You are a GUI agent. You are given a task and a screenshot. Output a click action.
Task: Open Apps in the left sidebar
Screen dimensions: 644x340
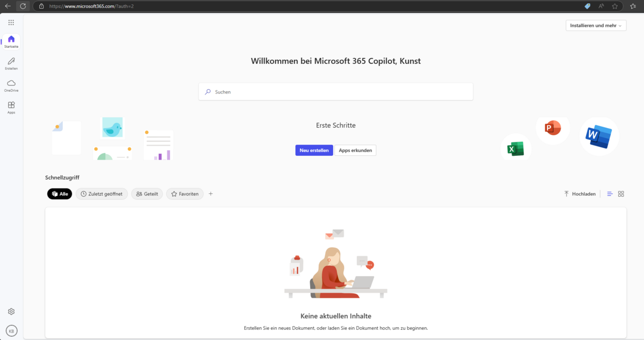tap(11, 107)
